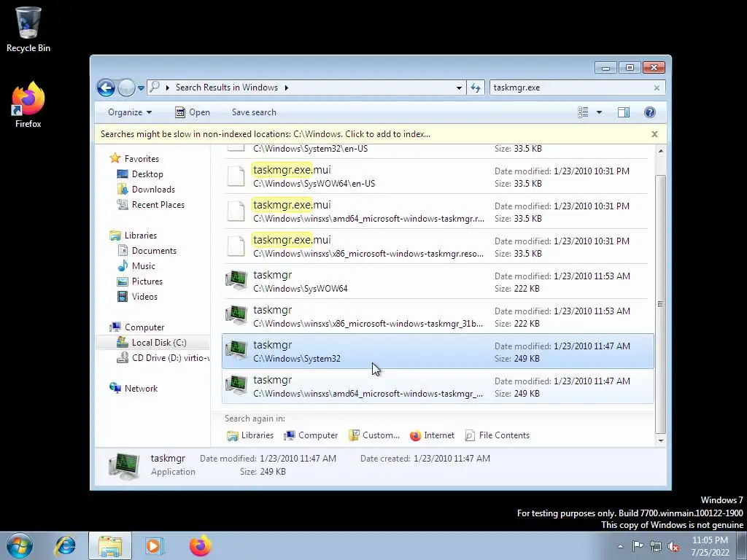747x560 pixels.
Task: Click the arrow before Search Results in Windows
Action: coord(167,87)
